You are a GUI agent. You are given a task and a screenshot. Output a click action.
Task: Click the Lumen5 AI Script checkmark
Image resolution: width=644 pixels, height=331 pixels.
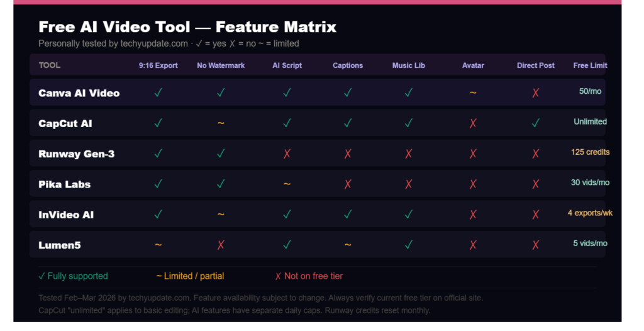pyautogui.click(x=287, y=245)
